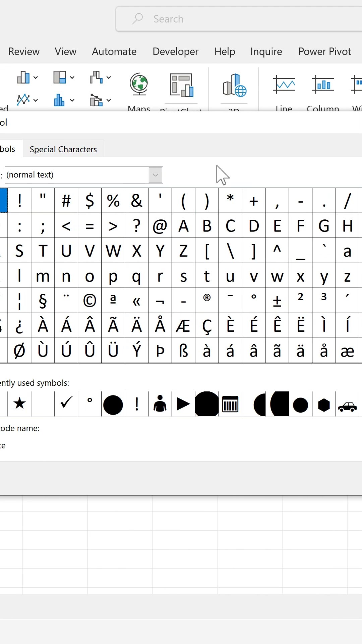Screen dimensions: 362x644
Task: Select the copyright symbol in grid
Action: tap(89, 301)
